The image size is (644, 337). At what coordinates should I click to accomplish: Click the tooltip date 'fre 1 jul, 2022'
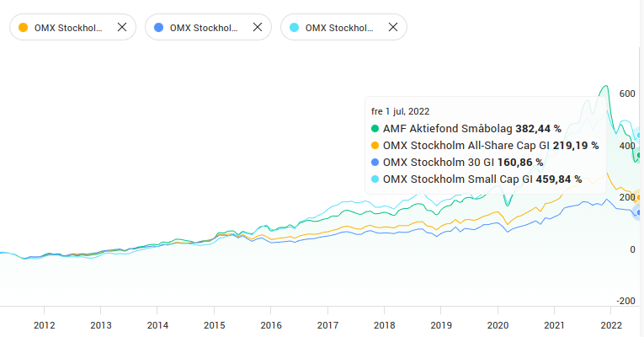[400, 111]
